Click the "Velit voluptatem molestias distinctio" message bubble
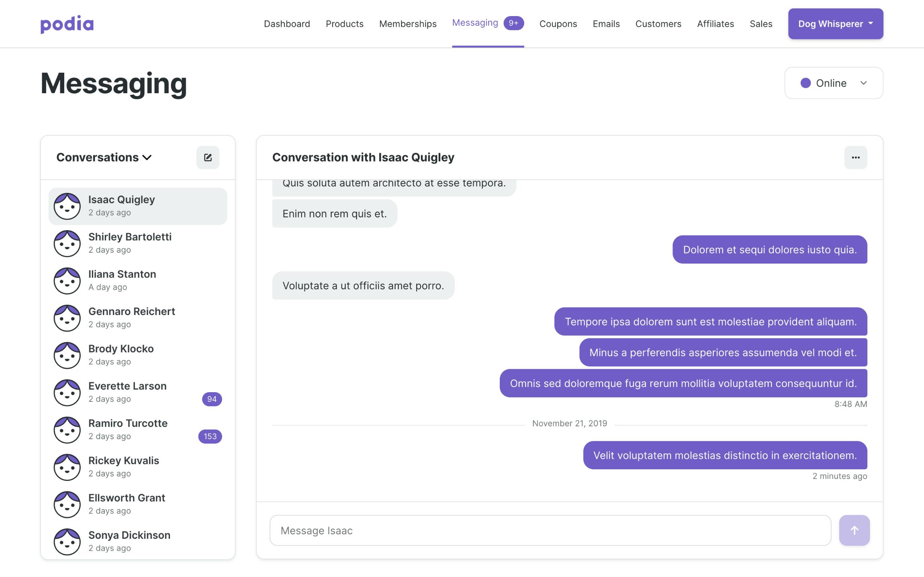This screenshot has height=577, width=924. click(x=725, y=455)
